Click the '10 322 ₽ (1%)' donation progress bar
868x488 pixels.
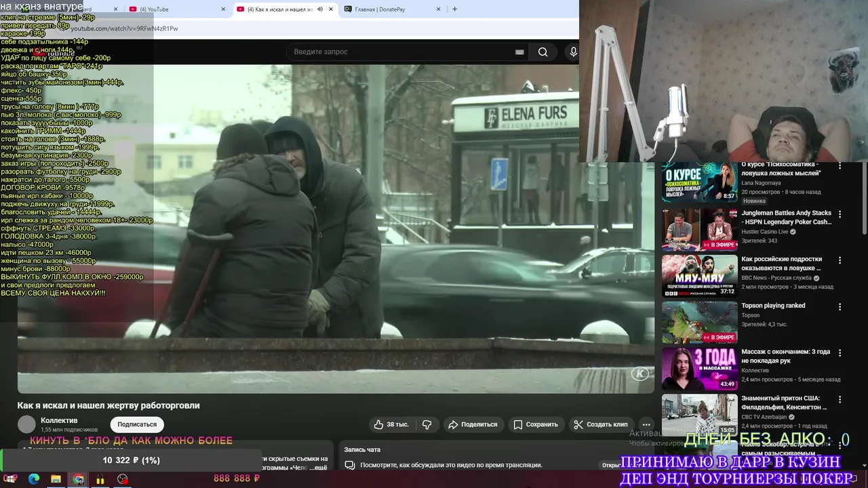click(x=132, y=460)
